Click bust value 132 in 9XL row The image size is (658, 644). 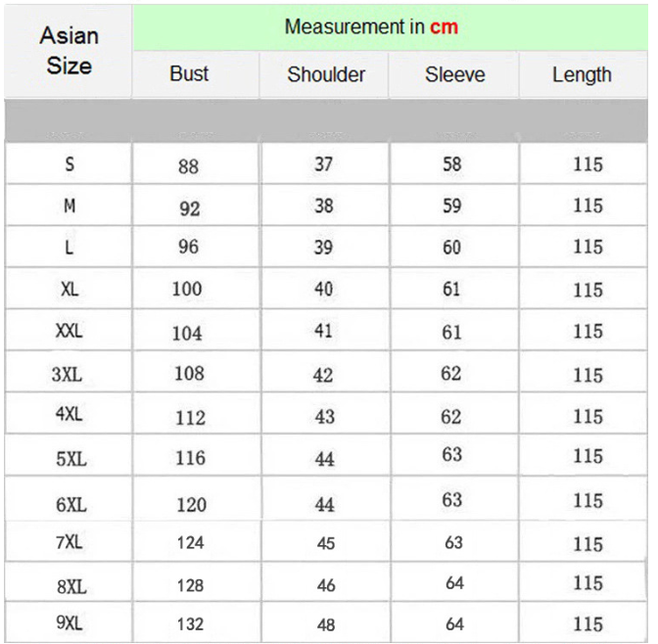point(190,624)
